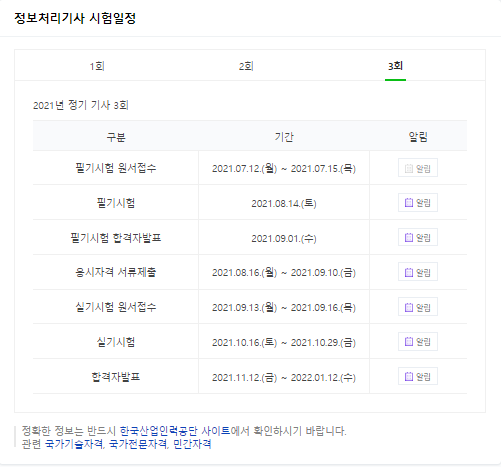Open the 국가전문자격 link
Image resolution: width=501 pixels, height=467 pixels.
click(x=138, y=444)
